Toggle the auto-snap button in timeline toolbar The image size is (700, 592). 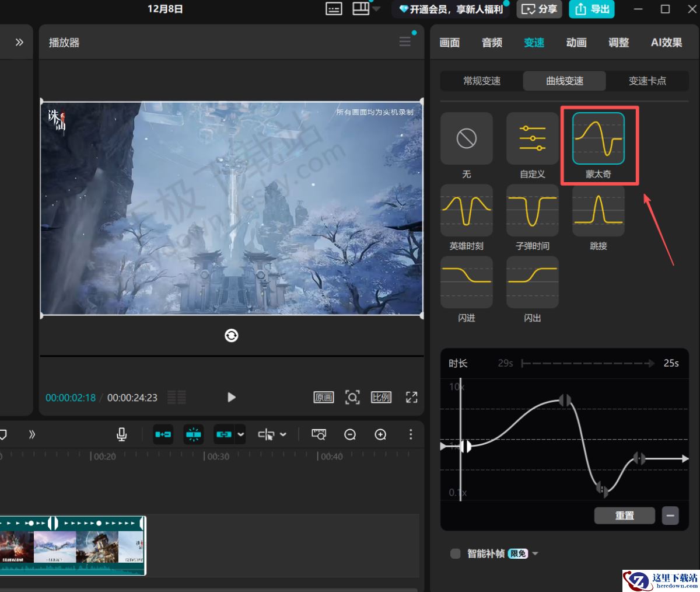pyautogui.click(x=194, y=434)
